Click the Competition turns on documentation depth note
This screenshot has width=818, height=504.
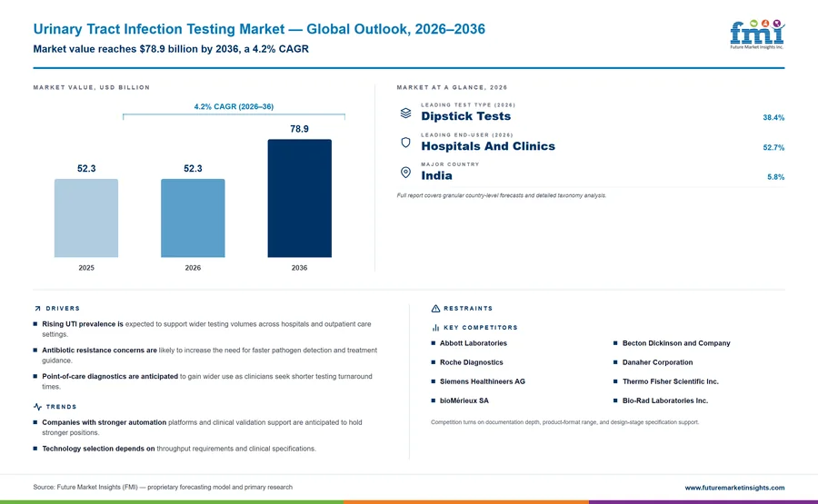(565, 422)
